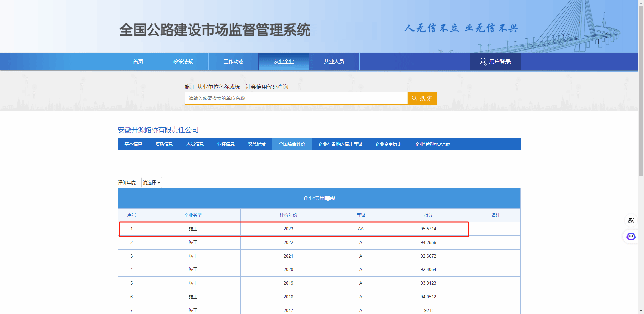The width and height of the screenshot is (644, 314).
Task: Open the floating translate icon
Action: click(631, 220)
